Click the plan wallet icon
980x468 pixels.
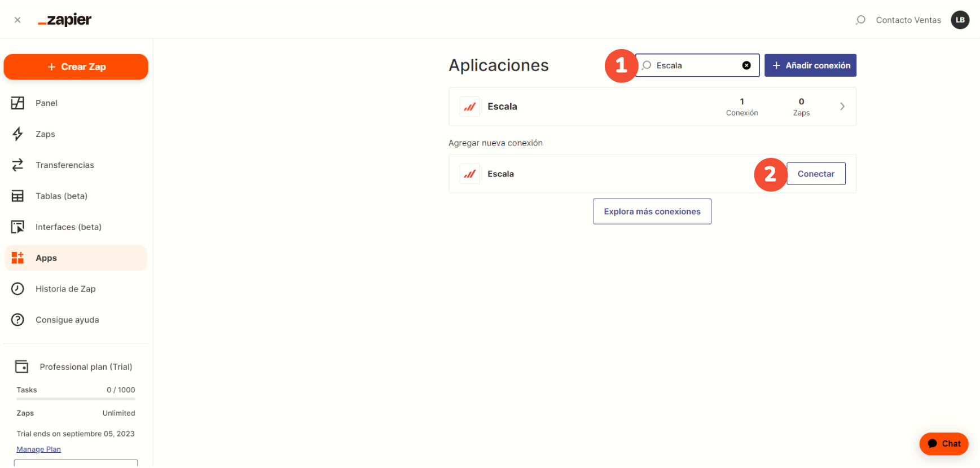[x=21, y=367]
